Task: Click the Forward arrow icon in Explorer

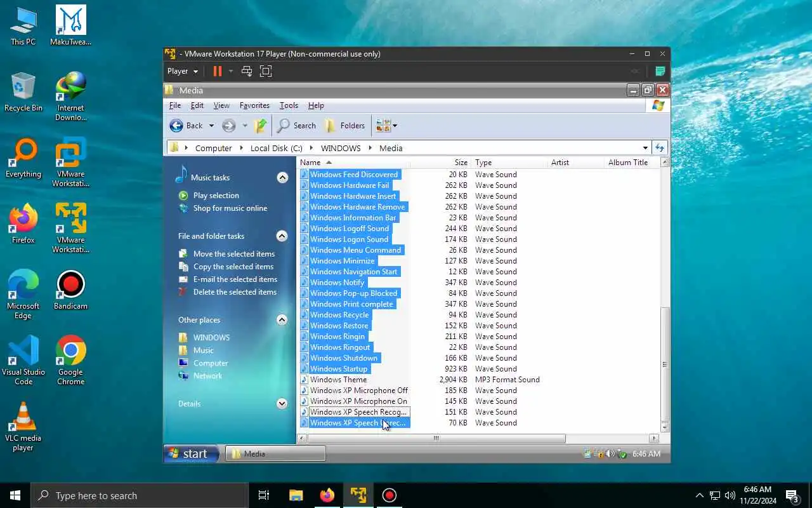Action: pos(229,126)
